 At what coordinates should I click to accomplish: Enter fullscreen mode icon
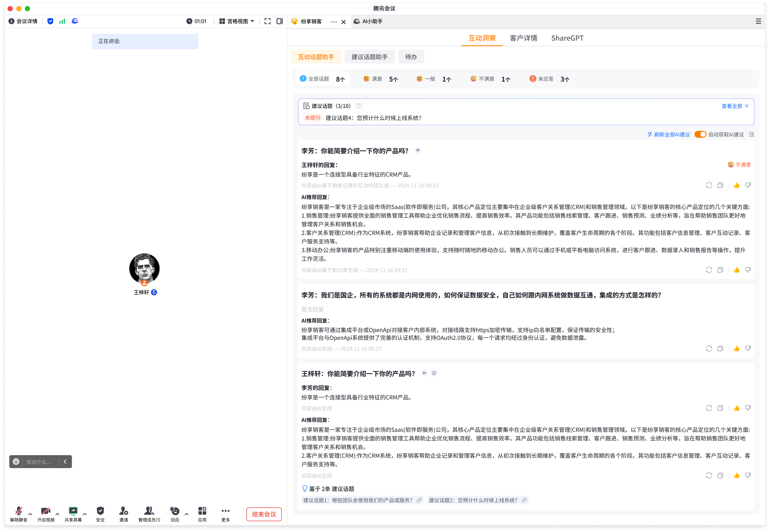point(267,21)
